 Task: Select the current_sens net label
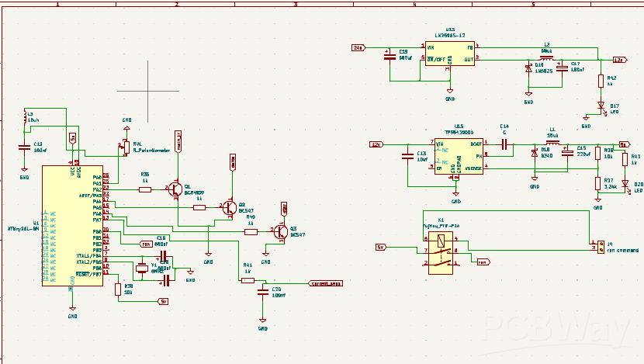(x=324, y=283)
